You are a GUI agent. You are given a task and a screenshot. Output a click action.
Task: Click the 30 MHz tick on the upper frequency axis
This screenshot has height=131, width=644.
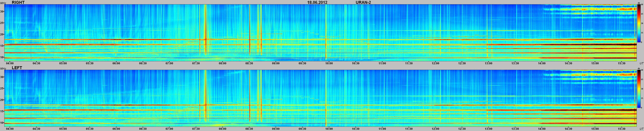2,12
